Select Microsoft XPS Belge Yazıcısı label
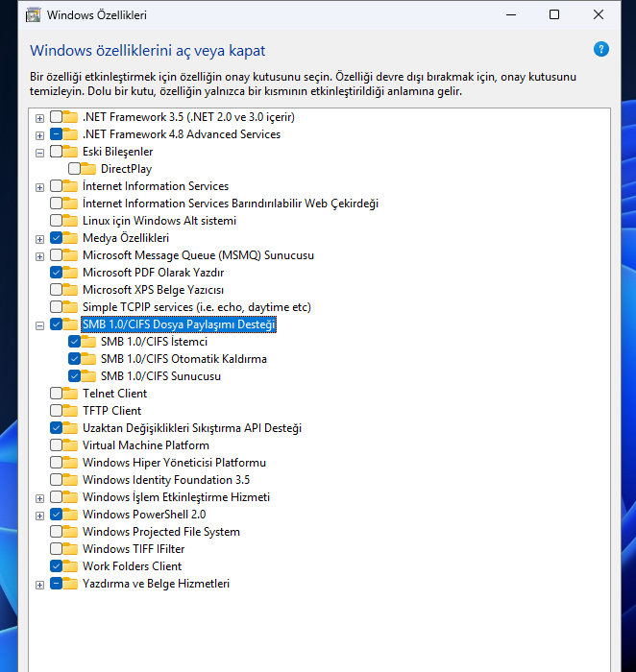Screen dimensions: 636x672 (x=153, y=290)
